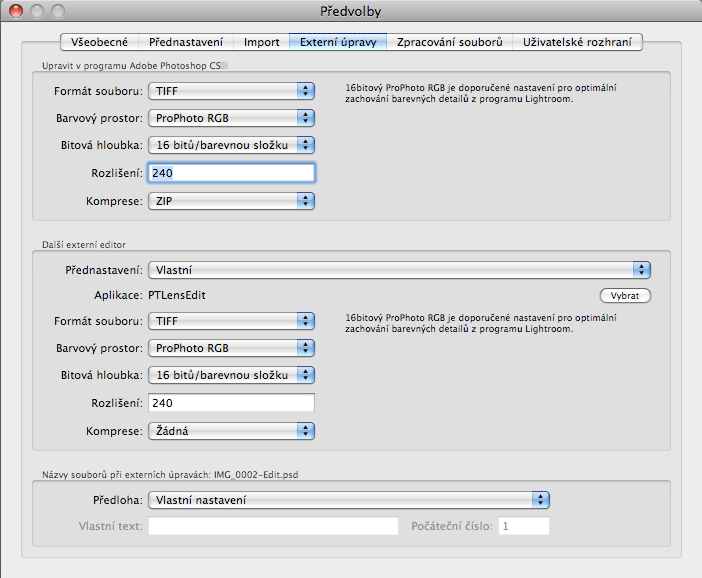Open the ZIP Komprese dropdown
Image resolution: width=702 pixels, height=578 pixels.
(x=231, y=200)
